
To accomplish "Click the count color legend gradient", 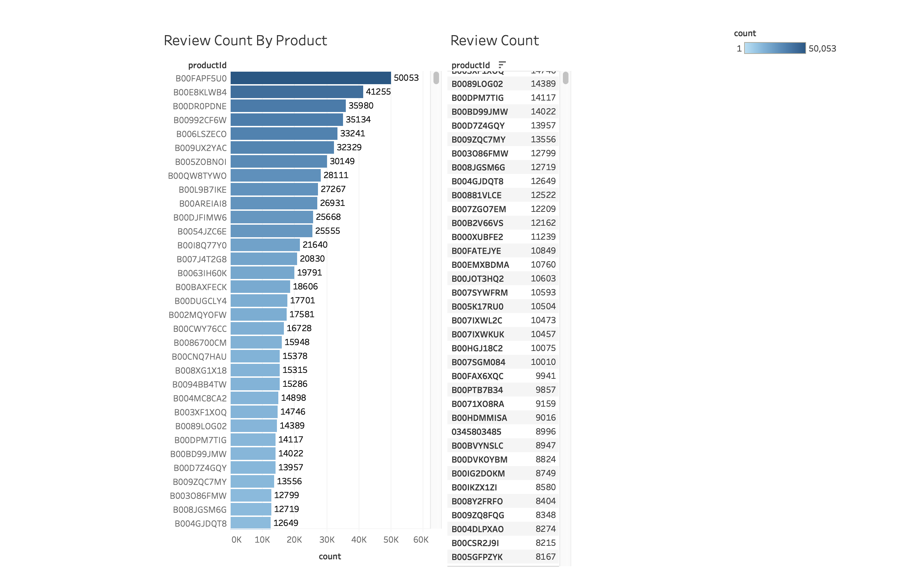I will [x=775, y=48].
